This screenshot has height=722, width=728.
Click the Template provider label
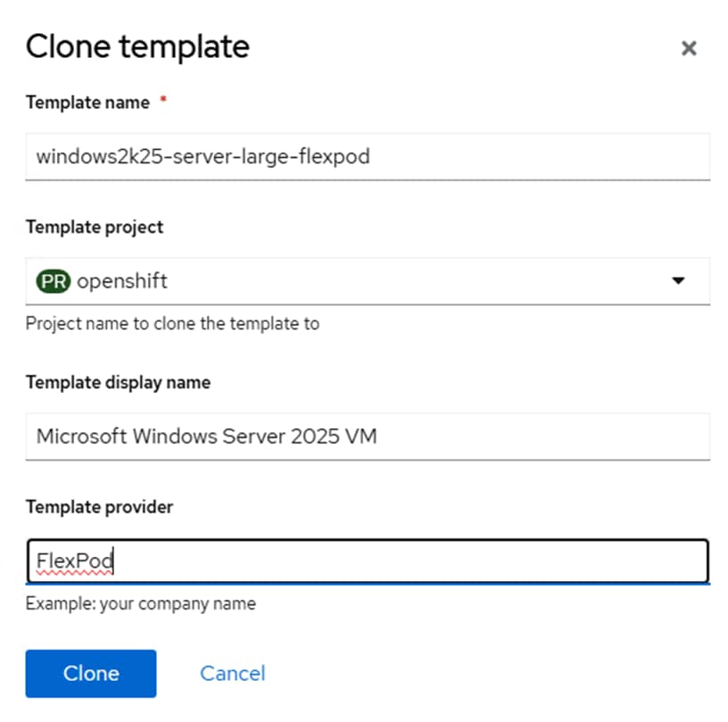[99, 507]
